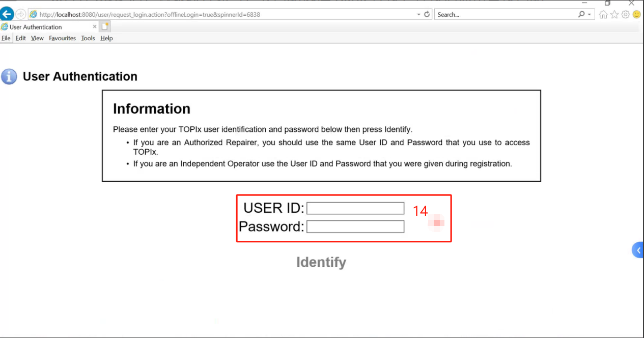
Task: Open the File menu
Action: (6, 38)
